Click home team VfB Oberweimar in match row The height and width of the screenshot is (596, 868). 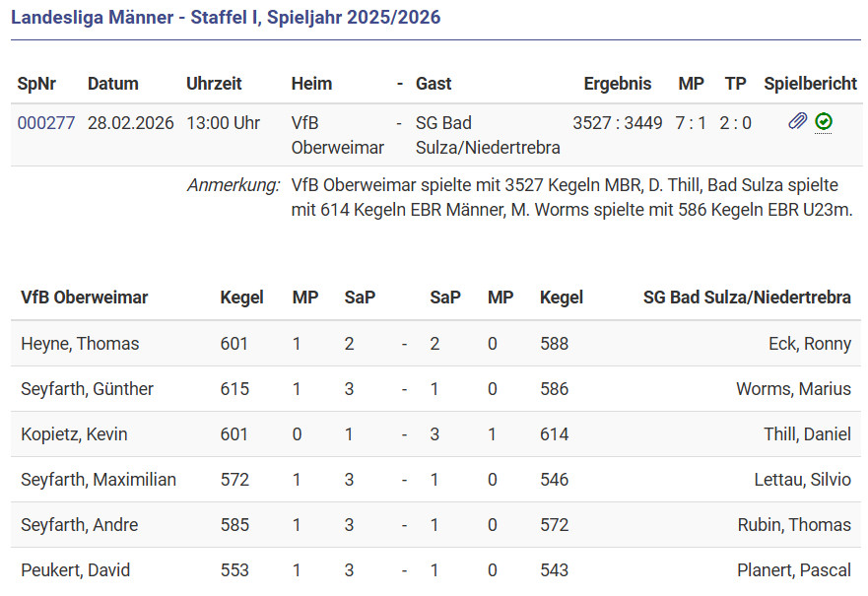337,135
